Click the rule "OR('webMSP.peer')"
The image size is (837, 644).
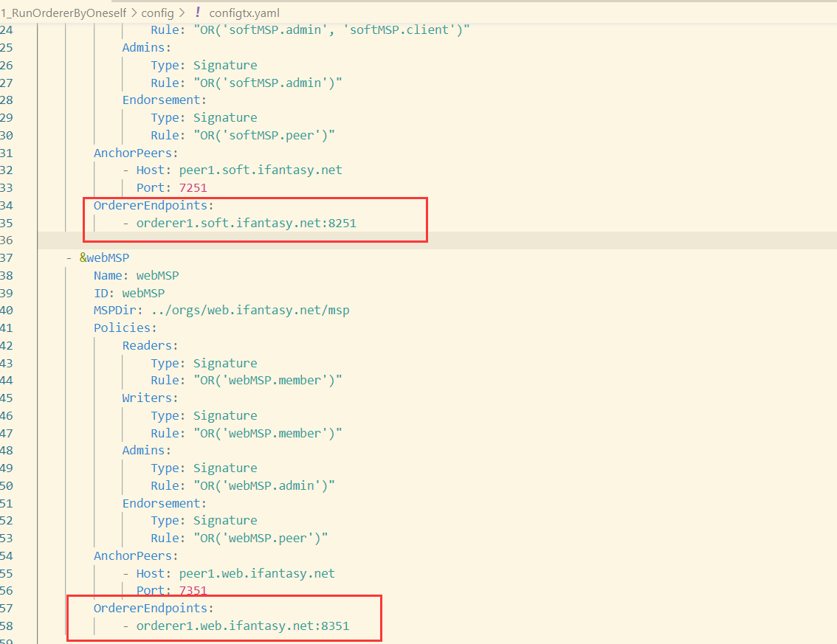[261, 538]
